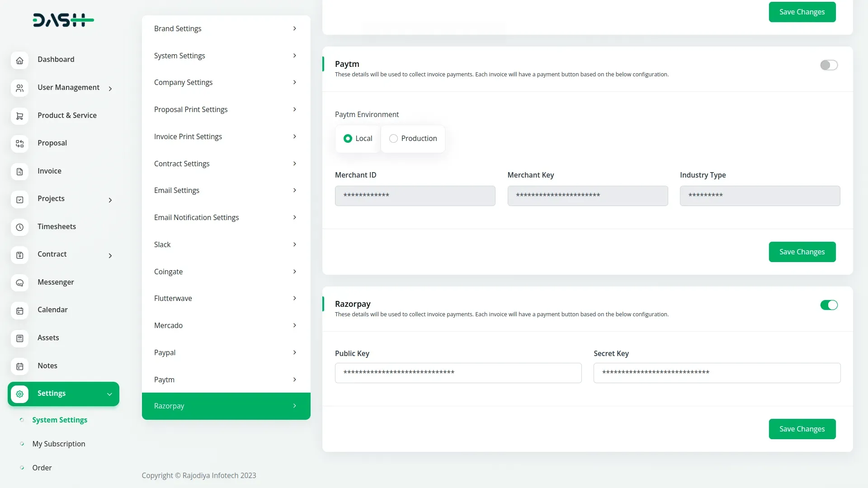This screenshot has width=868, height=488.
Task: Click the Razorpay Public Key field
Action: tap(458, 373)
